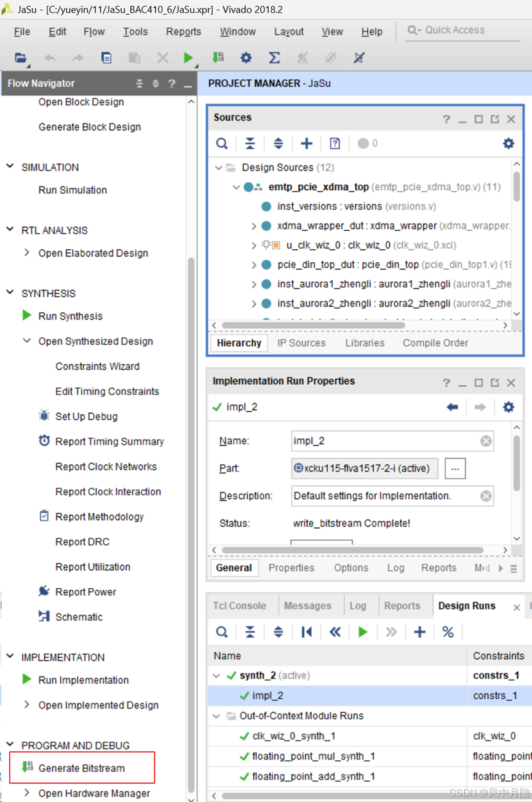Viewport: 532px width, 802px height.
Task: Collapse the SYNTHESIS section
Action: tap(10, 292)
